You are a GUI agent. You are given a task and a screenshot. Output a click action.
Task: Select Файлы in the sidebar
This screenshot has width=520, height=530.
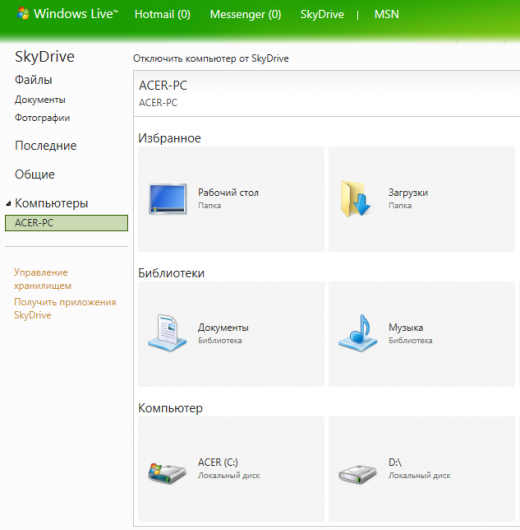click(33, 80)
